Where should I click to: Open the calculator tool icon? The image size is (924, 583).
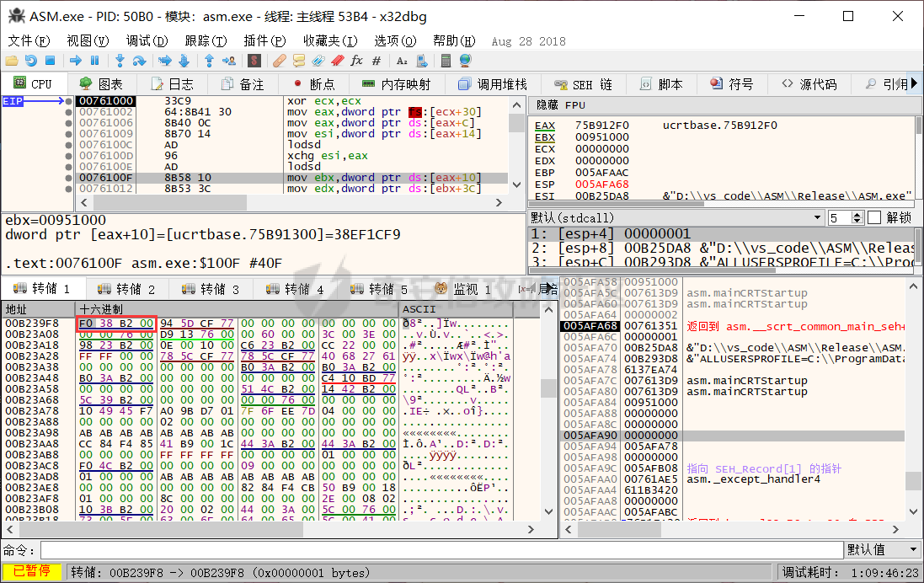coord(446,61)
